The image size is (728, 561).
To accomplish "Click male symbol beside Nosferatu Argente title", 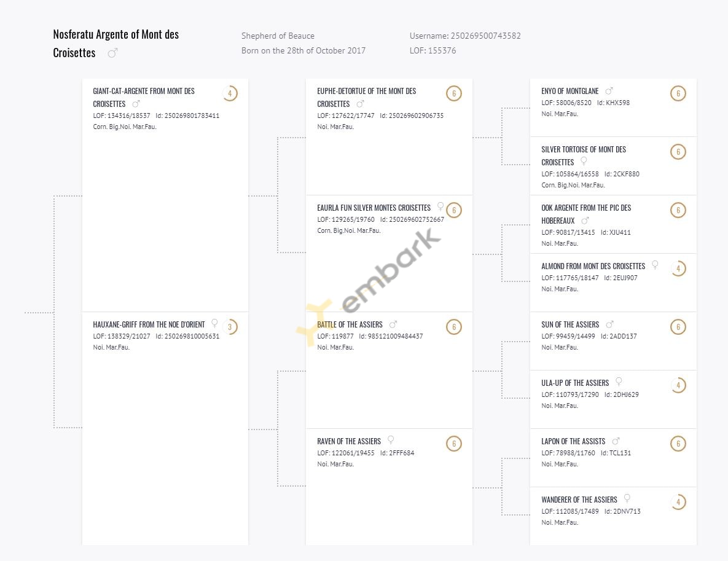I will pos(112,53).
